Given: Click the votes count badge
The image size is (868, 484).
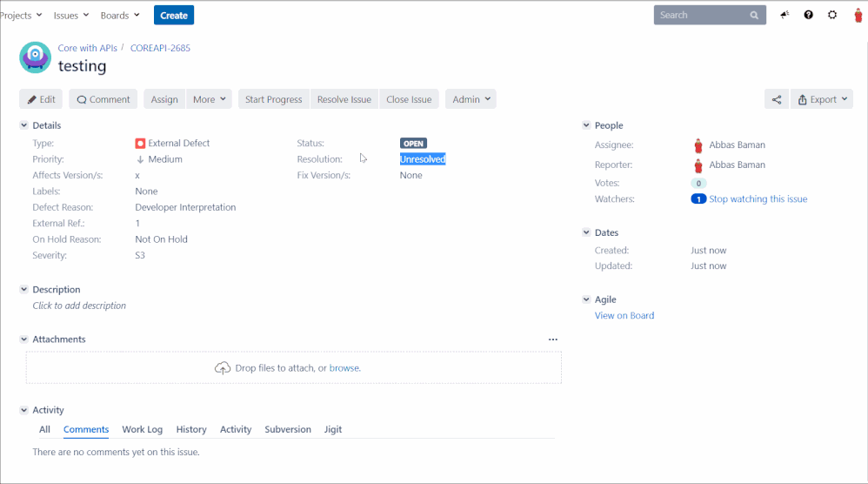Looking at the screenshot, I should [x=698, y=184].
